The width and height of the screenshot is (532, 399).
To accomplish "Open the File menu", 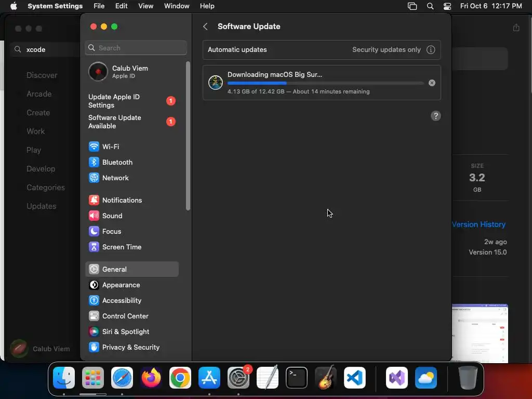I will (x=99, y=6).
